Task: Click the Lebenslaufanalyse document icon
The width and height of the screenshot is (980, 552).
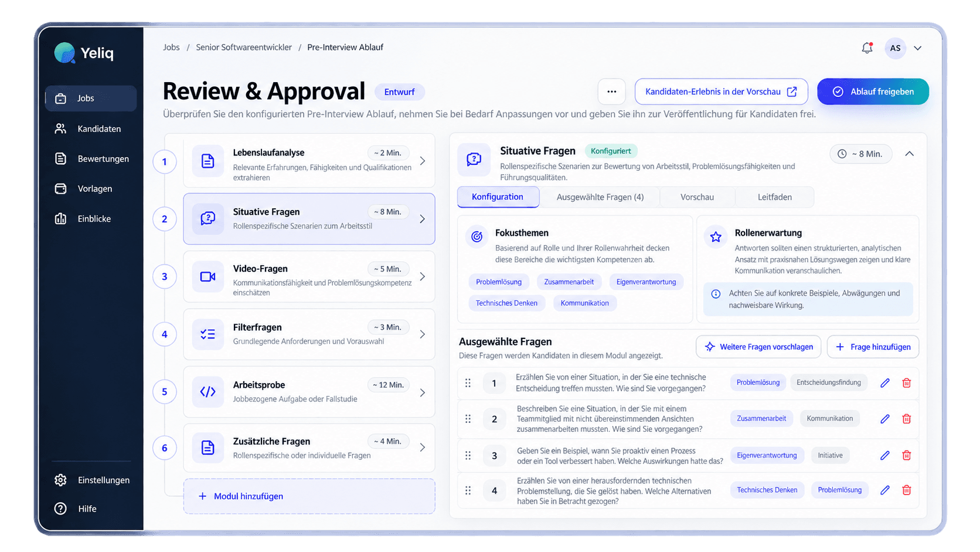Action: click(x=208, y=161)
